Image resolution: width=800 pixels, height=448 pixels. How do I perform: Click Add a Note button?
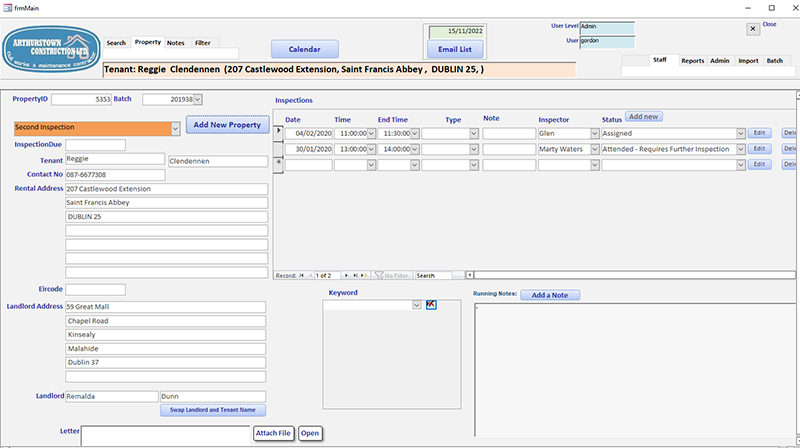coord(549,295)
